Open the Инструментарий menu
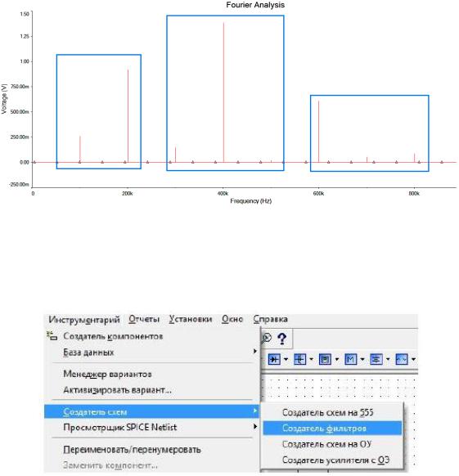 coord(84,320)
